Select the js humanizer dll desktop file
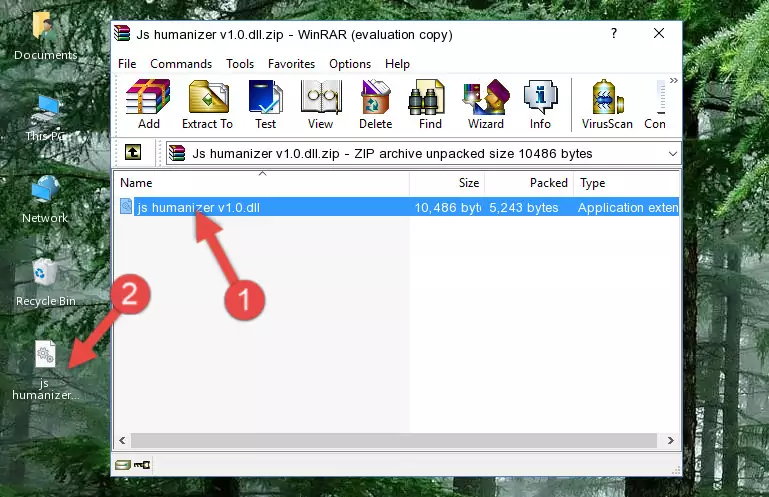This screenshot has width=769, height=497. (x=45, y=371)
